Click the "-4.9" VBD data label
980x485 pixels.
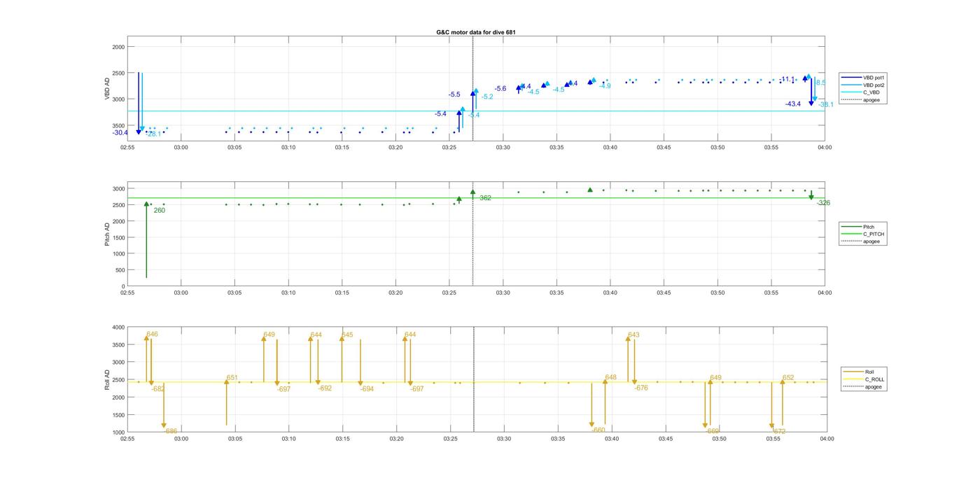604,86
